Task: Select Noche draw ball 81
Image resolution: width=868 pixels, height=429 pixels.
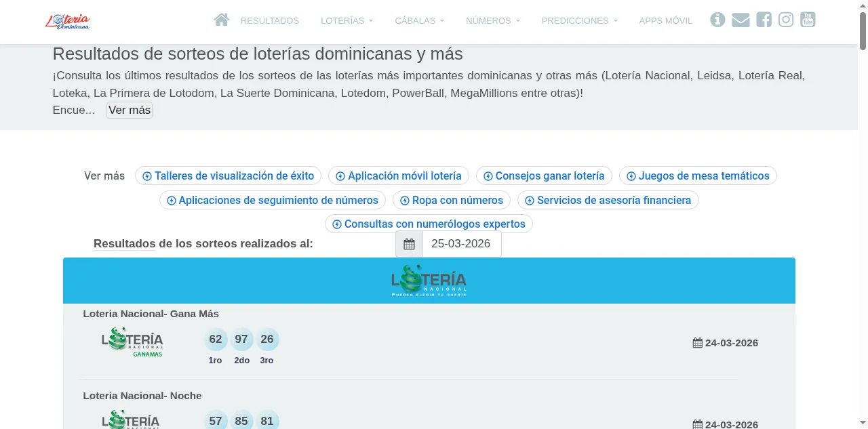Action: 267,420
